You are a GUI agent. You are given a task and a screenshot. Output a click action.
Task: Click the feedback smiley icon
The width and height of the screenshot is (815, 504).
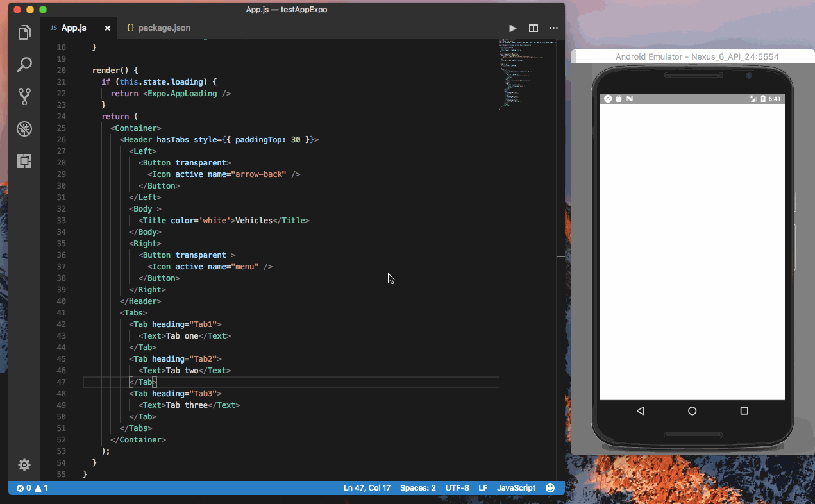coord(550,488)
